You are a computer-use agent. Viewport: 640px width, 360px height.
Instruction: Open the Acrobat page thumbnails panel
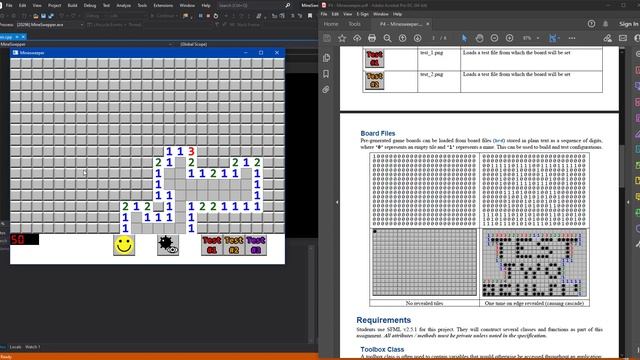pos(326,58)
